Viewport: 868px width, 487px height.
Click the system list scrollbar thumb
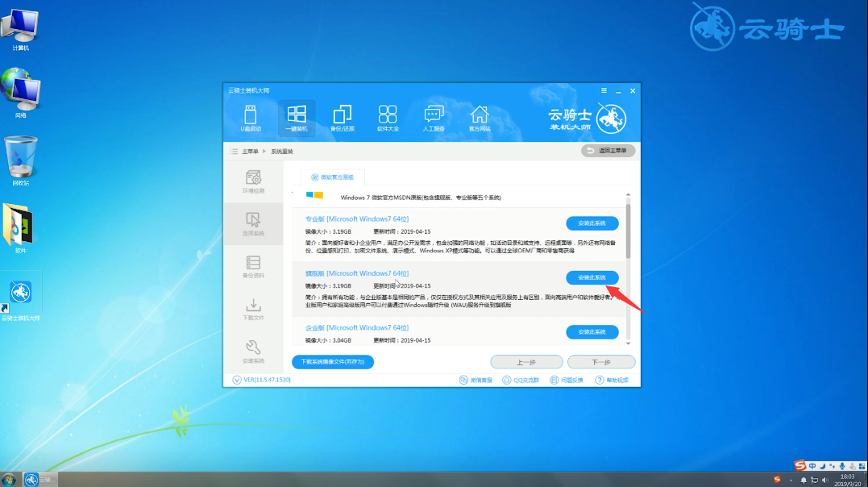coord(629,230)
